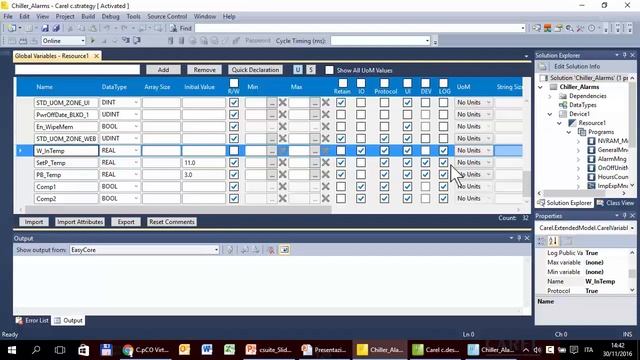Click Initial Value cell 11.0 of SetP_Temp
This screenshot has height=360, width=640.
point(204,162)
